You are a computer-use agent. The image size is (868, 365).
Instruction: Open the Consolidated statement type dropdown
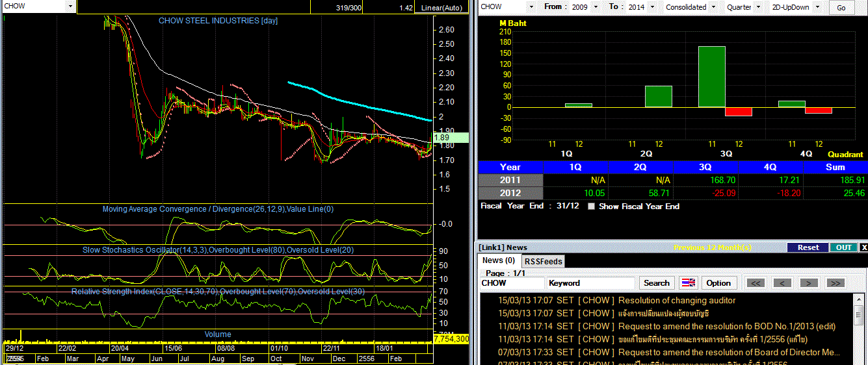coord(713,7)
